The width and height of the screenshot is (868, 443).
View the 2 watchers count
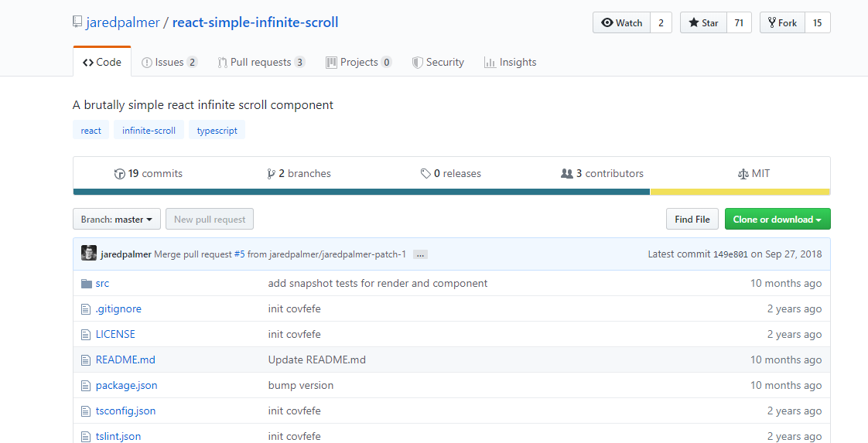[661, 22]
